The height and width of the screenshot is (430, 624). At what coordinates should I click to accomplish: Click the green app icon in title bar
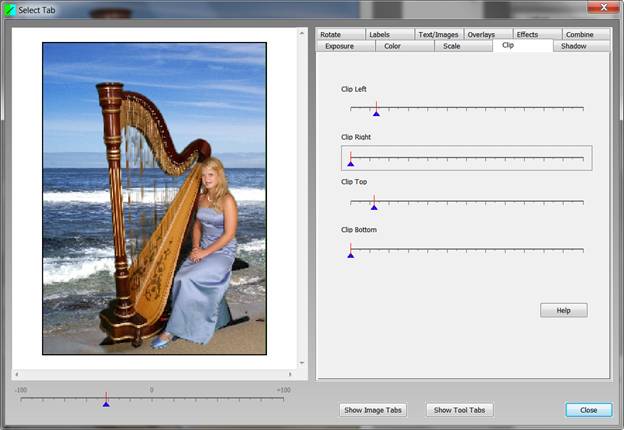[10, 8]
